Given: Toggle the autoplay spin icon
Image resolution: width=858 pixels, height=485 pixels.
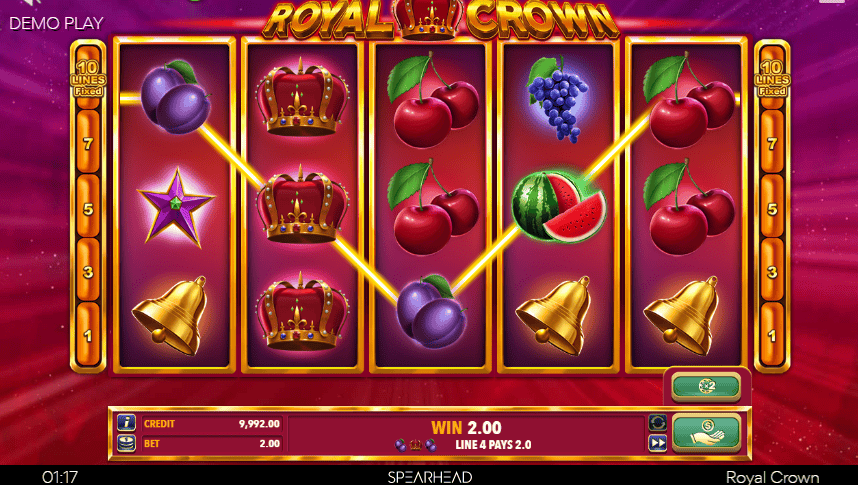Looking at the screenshot, I should click(x=657, y=423).
